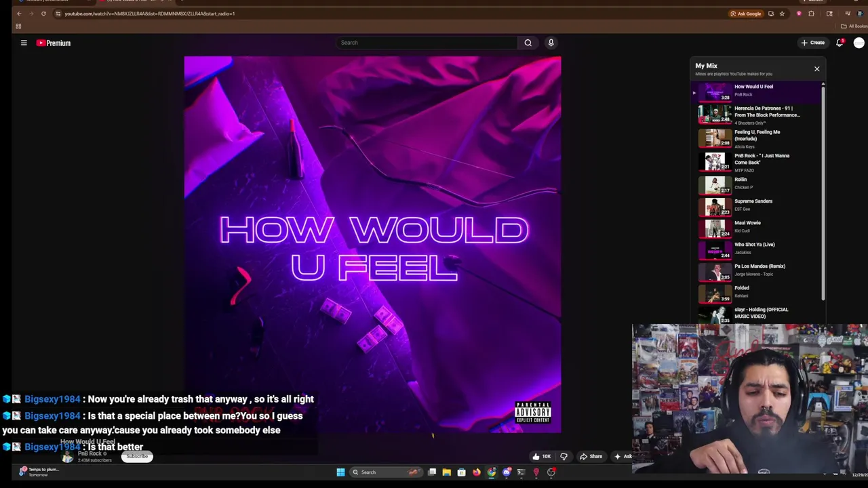
Task: Open browser extensions puzzle icon
Action: (811, 14)
